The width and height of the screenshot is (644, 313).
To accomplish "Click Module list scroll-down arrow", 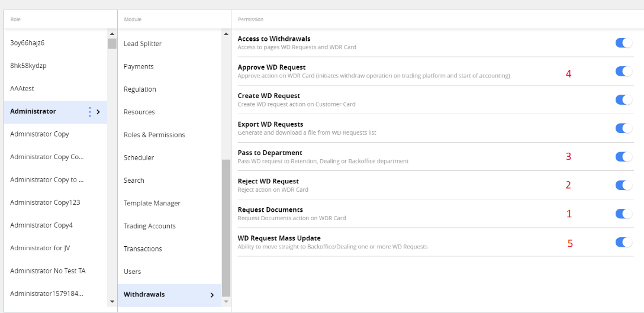I will (x=226, y=302).
